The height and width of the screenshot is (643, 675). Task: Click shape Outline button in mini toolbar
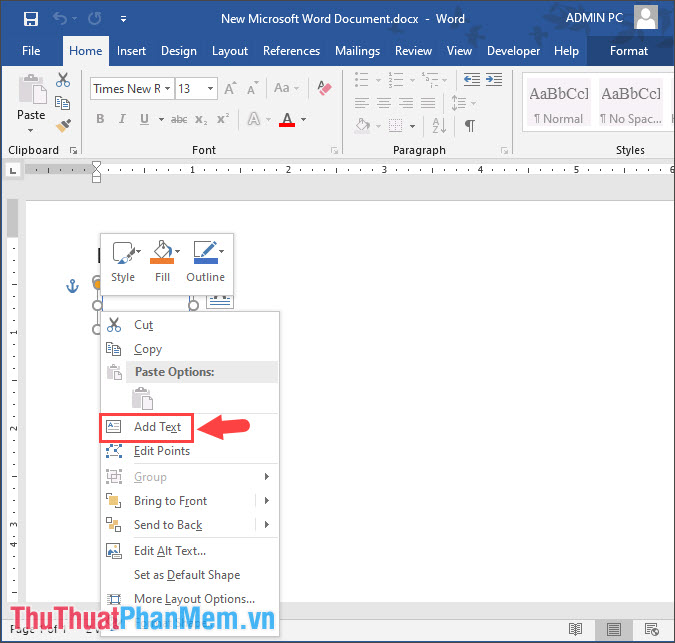pyautogui.click(x=206, y=263)
